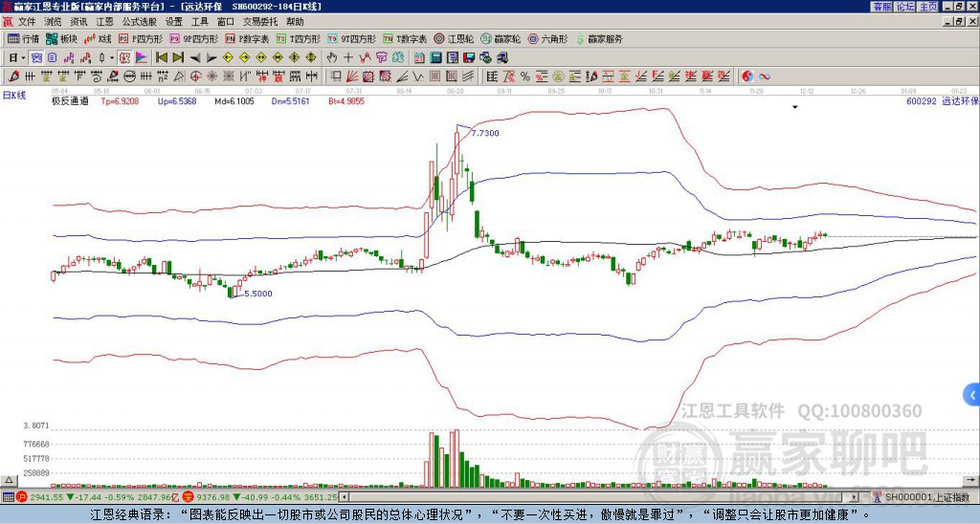Click the calculator icon
The image size is (980, 524).
tap(435, 57)
